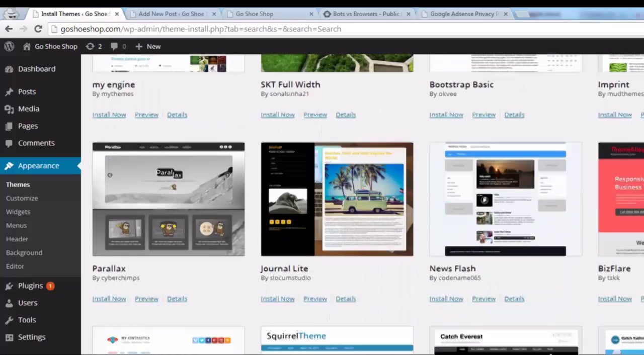Open the Menus submenu item
644x355 pixels.
pyautogui.click(x=17, y=225)
